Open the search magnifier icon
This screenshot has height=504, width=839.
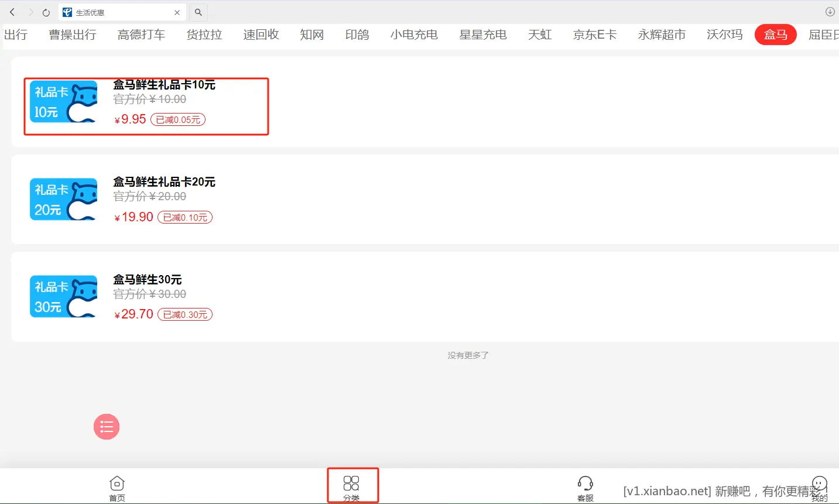coord(198,12)
